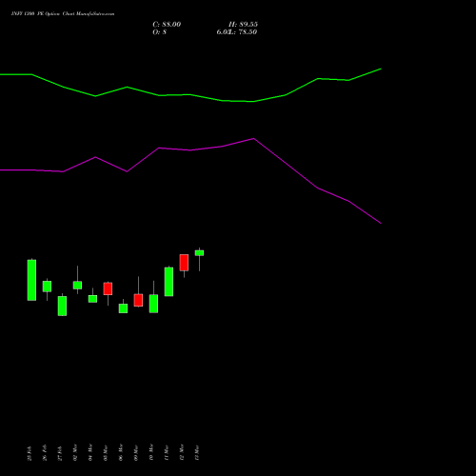Image resolution: width=476 pixels, height=476 pixels.
Task: Click the '13 Mar' date label
Action: pyautogui.click(x=197, y=453)
